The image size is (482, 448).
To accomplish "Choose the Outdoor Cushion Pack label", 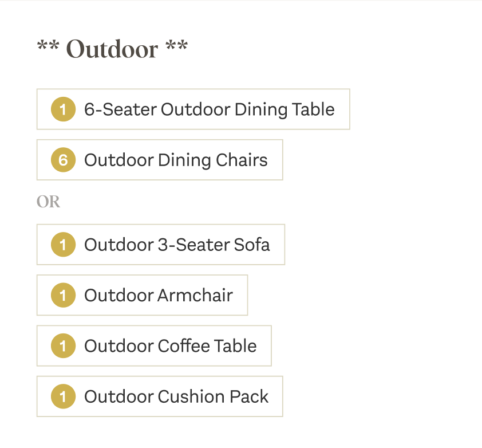I will (176, 396).
